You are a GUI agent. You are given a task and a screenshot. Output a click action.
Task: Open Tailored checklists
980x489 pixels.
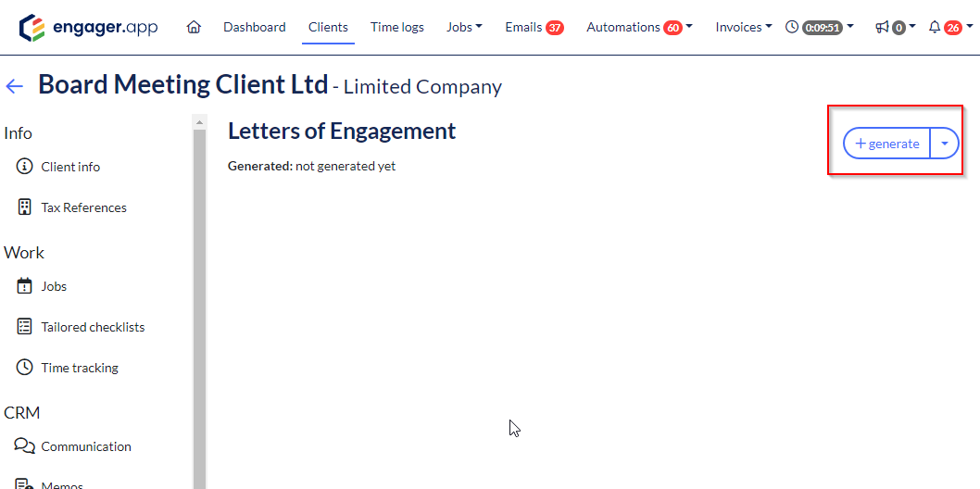pos(93,327)
